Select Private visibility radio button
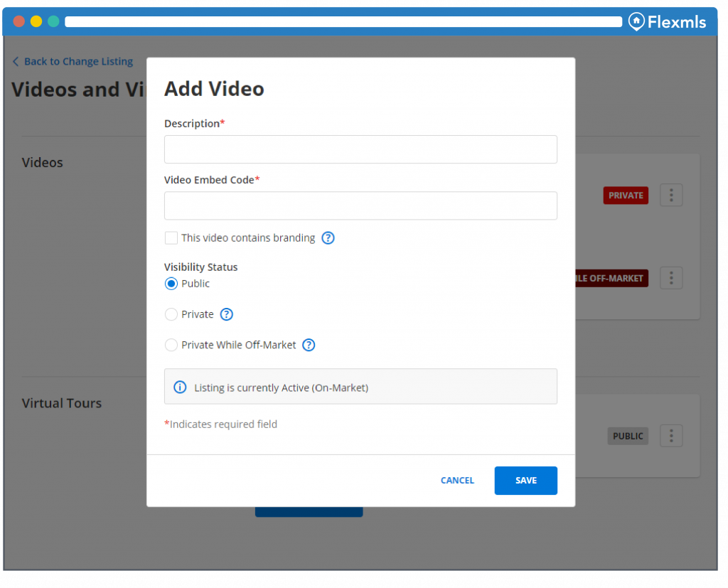This screenshot has height=588, width=728. point(171,314)
